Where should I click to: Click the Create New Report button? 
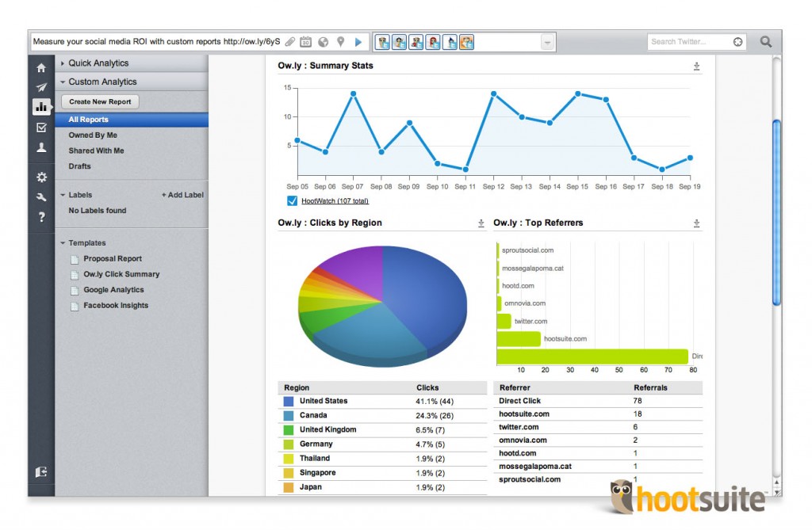(x=100, y=101)
